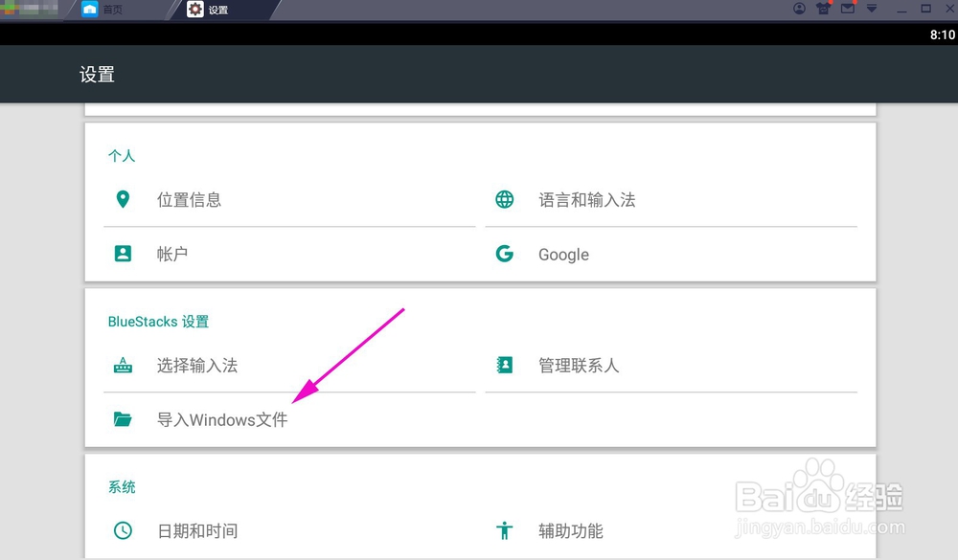This screenshot has height=560, width=958.
Task: Click the contacts icon beside 管理联系人
Action: pyautogui.click(x=505, y=365)
